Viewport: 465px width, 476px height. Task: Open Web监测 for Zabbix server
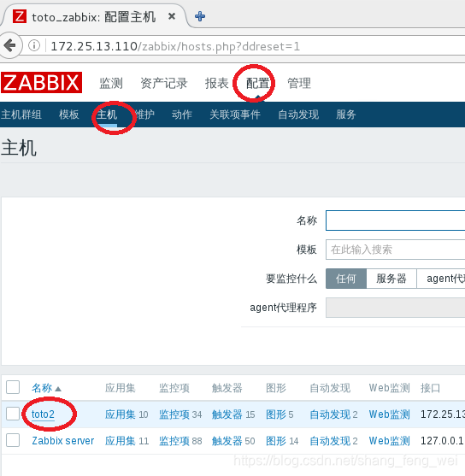390,441
